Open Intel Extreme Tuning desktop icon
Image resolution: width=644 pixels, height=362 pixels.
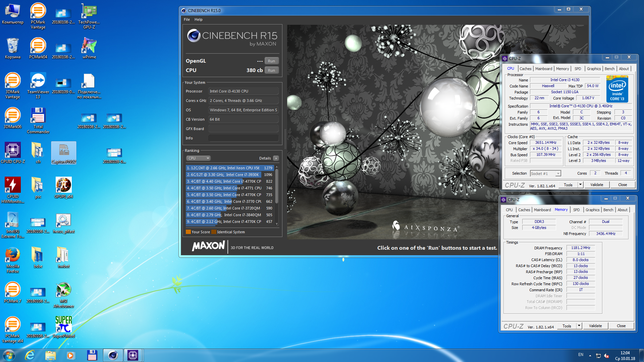pyautogui.click(x=12, y=225)
